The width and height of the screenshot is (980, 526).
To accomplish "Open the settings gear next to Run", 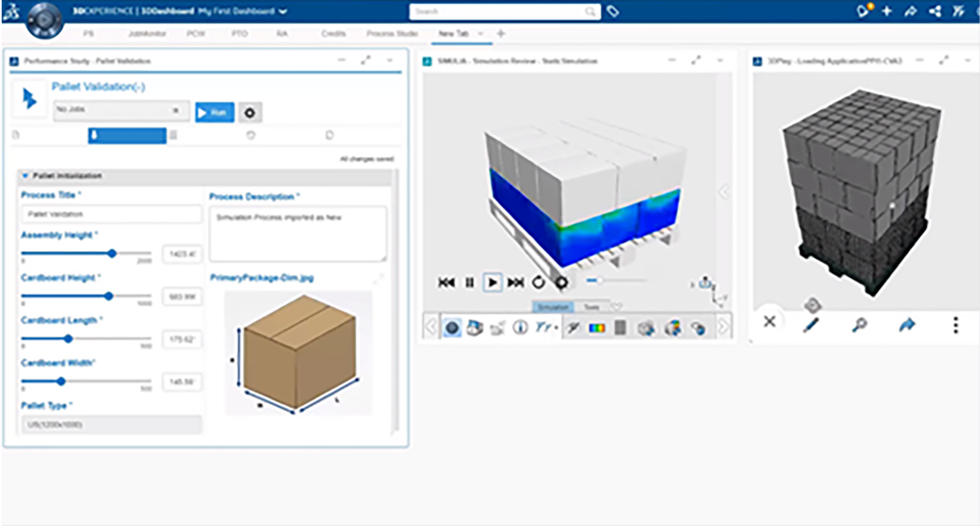I will pyautogui.click(x=249, y=113).
